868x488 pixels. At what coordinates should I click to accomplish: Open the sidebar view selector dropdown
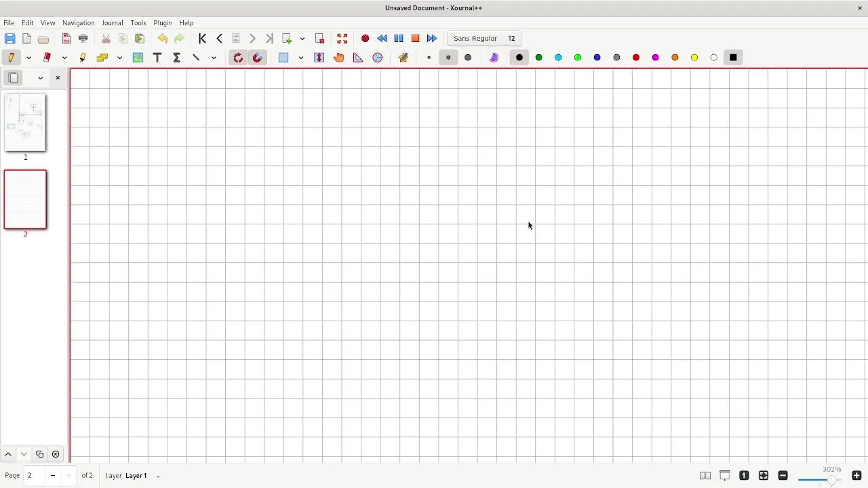click(x=41, y=78)
